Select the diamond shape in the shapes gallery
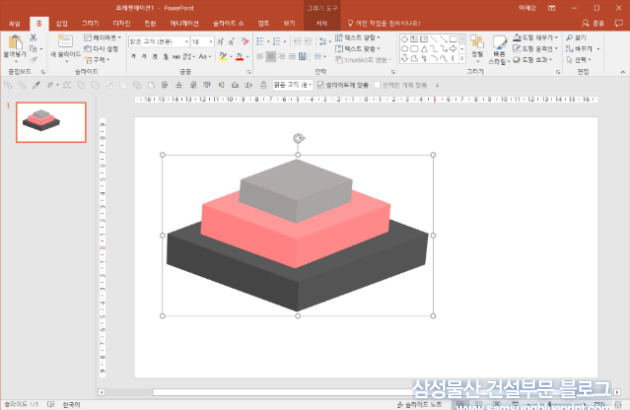630x410 pixels. click(405, 39)
